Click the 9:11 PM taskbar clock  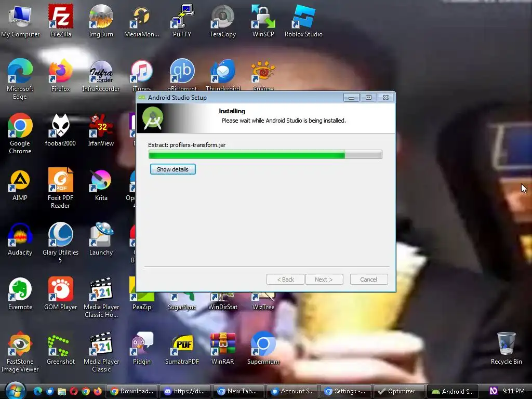click(513, 391)
